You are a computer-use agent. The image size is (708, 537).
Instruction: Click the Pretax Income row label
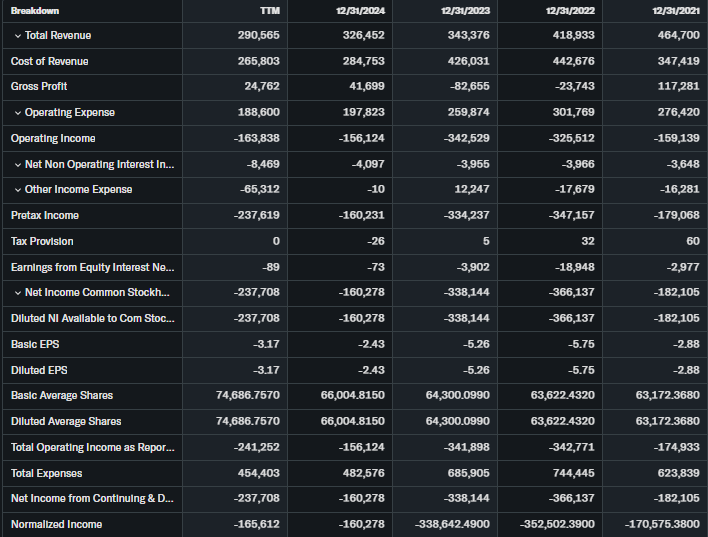[44, 215]
